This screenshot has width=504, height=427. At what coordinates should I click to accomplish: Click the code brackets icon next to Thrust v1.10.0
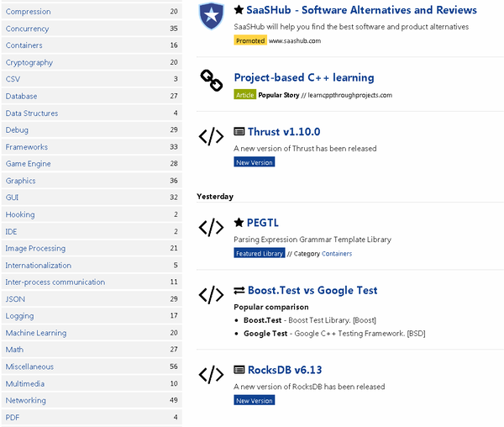pos(211,136)
